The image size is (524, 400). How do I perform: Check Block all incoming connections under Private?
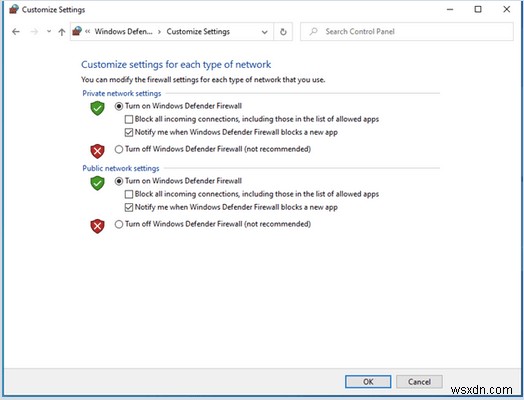point(129,119)
